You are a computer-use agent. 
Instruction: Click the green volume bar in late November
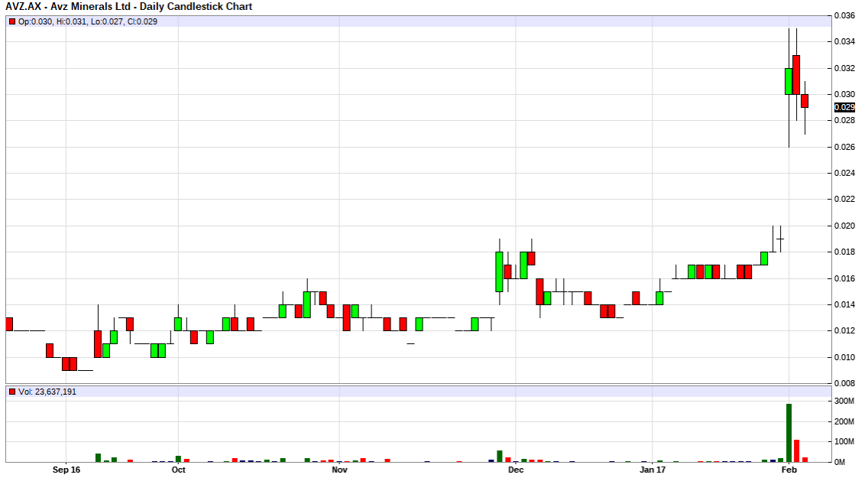click(499, 457)
